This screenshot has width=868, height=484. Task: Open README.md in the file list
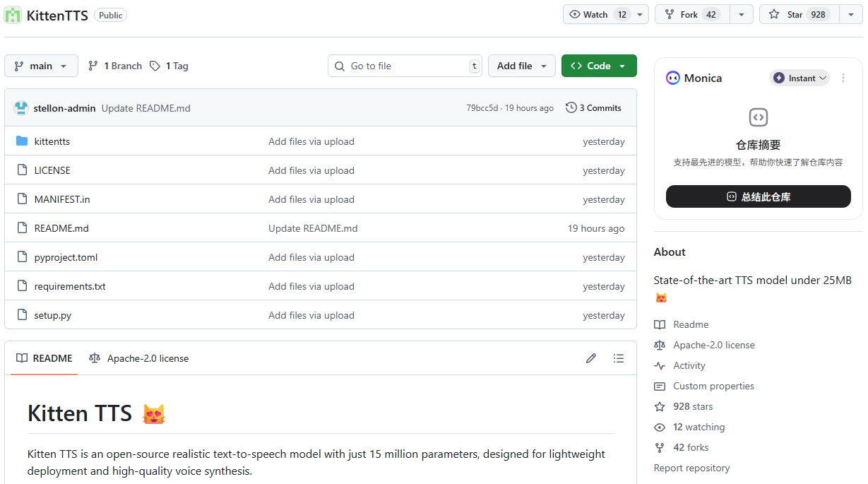61,228
